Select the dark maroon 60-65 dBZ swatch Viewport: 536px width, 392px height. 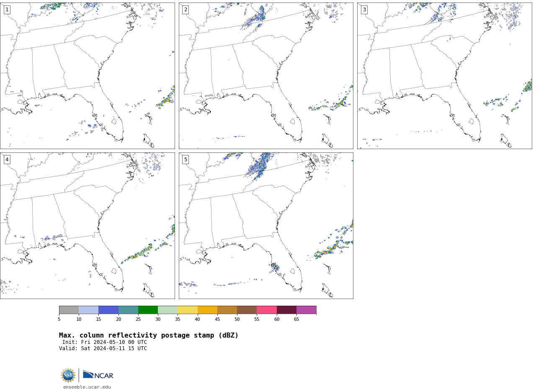point(286,310)
